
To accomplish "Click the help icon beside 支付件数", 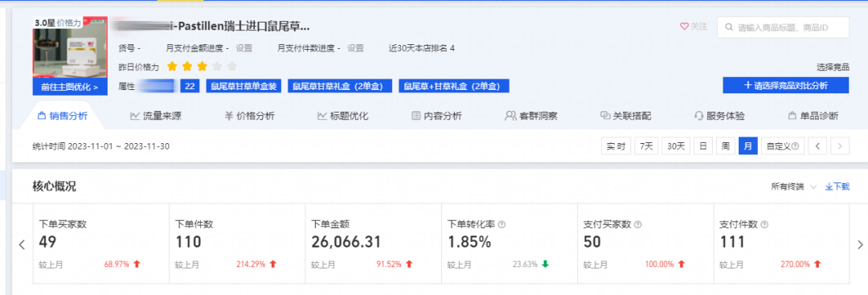I will [764, 225].
